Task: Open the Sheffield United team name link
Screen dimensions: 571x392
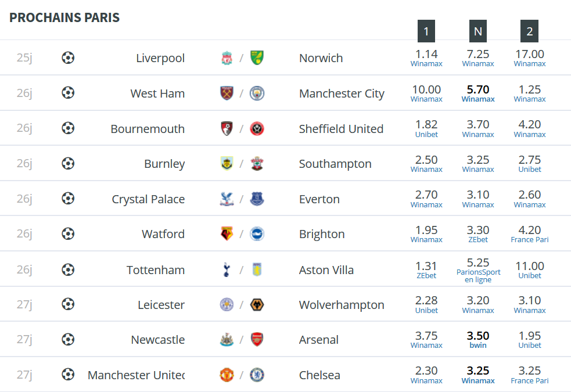Action: click(x=341, y=129)
